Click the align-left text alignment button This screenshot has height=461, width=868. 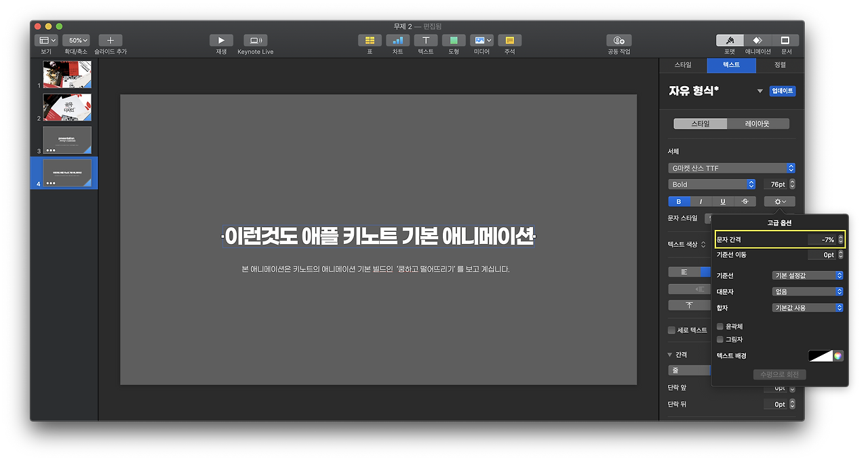tap(684, 272)
